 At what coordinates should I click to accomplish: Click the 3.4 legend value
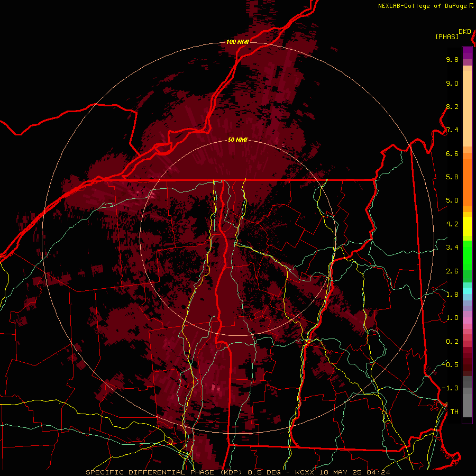point(452,248)
